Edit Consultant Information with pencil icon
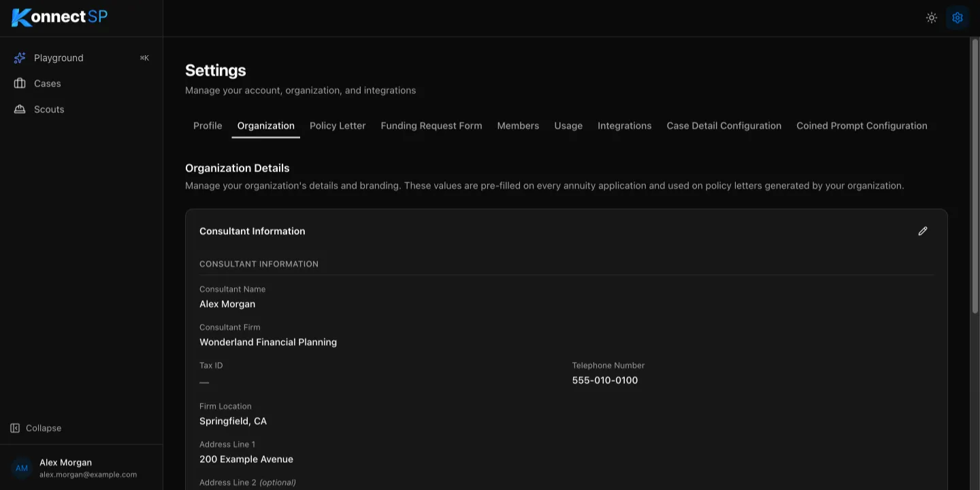980x490 pixels. point(923,231)
